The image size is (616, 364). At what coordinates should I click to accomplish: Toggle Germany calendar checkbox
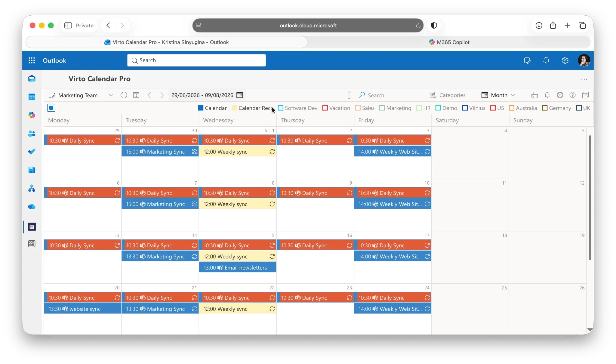[544, 108]
